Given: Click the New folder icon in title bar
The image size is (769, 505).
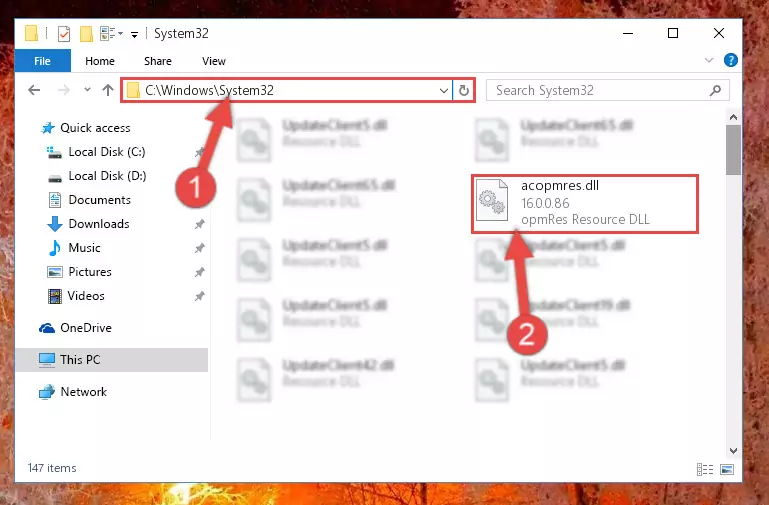Looking at the screenshot, I should (x=86, y=34).
